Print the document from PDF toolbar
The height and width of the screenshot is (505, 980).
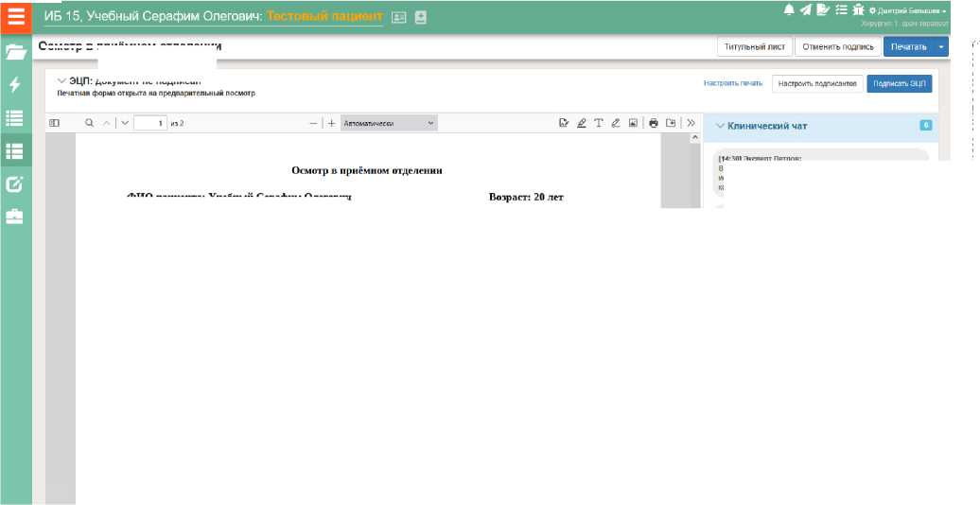click(654, 123)
